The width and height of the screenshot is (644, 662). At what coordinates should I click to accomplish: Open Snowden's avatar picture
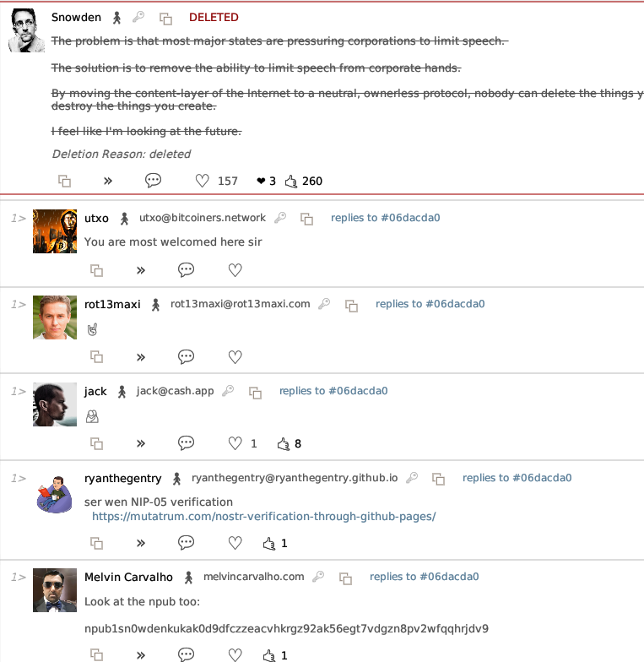point(27,30)
